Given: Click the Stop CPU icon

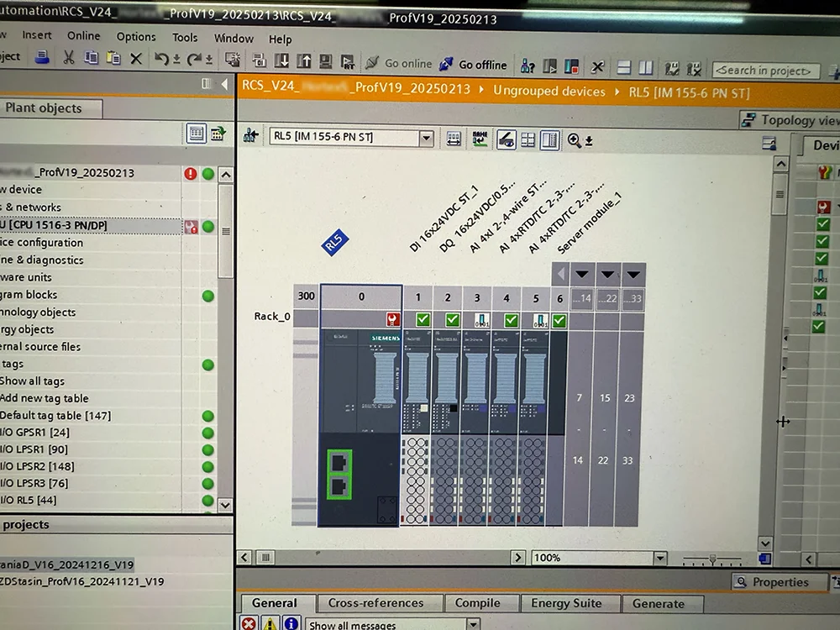Looking at the screenshot, I should (571, 66).
